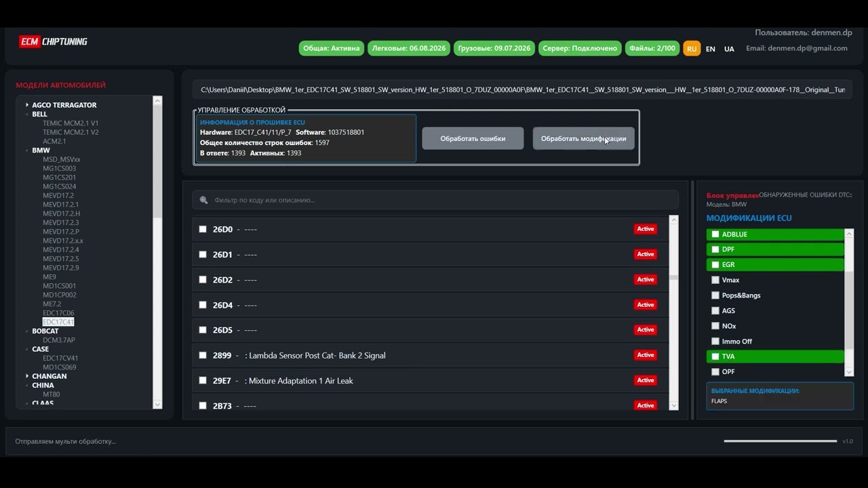Screen dimensions: 868x488
Task: Tick checkbox for 29E7 Mixture Adaptation
Action: [203, 380]
